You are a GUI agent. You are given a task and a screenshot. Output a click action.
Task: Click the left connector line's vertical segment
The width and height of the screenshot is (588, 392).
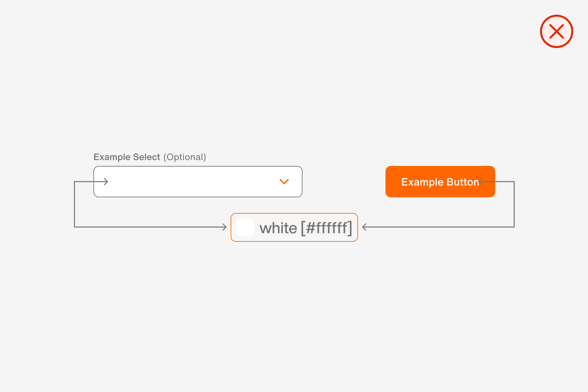click(74, 204)
